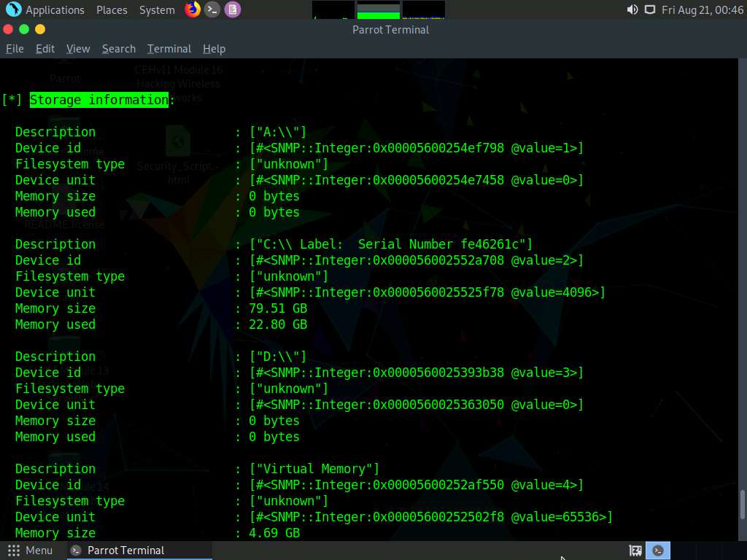The image size is (747, 560).
Task: Click the clock showing Fri Aug 21, 00:46
Action: (703, 9)
